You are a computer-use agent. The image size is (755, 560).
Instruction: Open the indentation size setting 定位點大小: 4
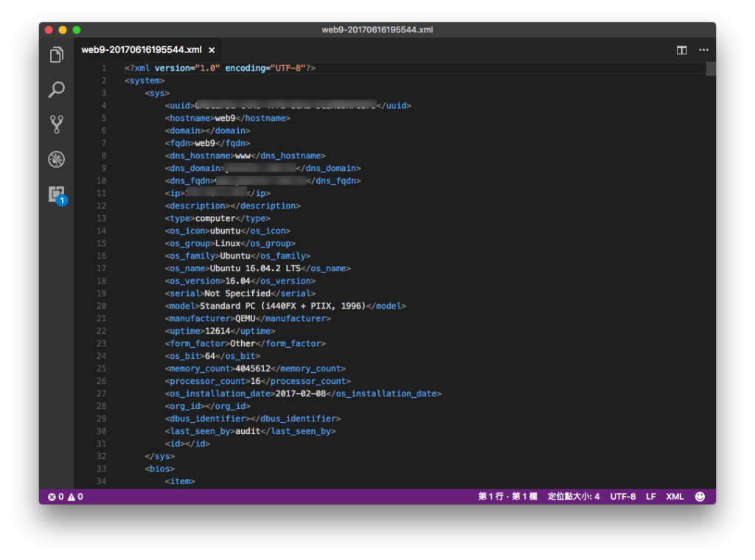(574, 497)
